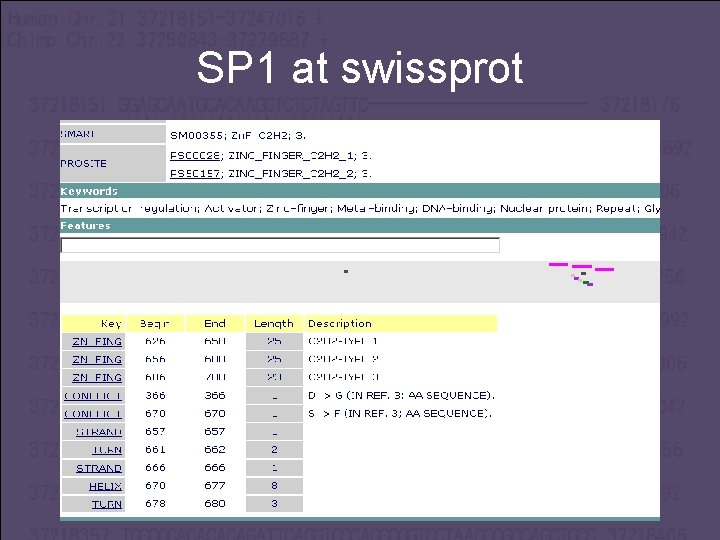Click the End value 680
This screenshot has height=540, width=720.
(x=214, y=504)
